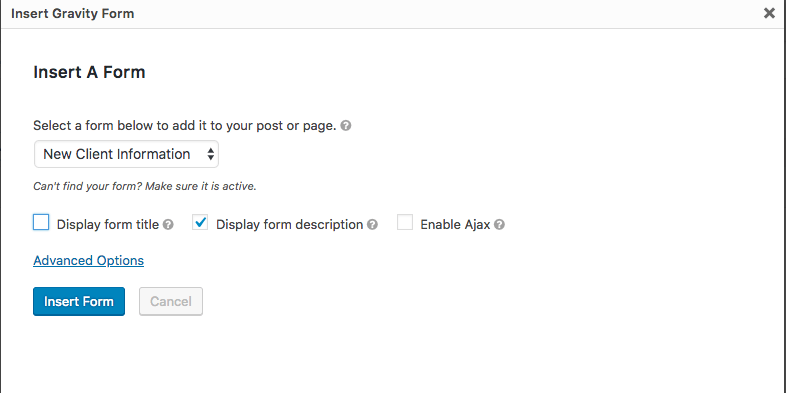Click the help icon beside Select a form text
The width and height of the screenshot is (786, 393).
click(346, 125)
